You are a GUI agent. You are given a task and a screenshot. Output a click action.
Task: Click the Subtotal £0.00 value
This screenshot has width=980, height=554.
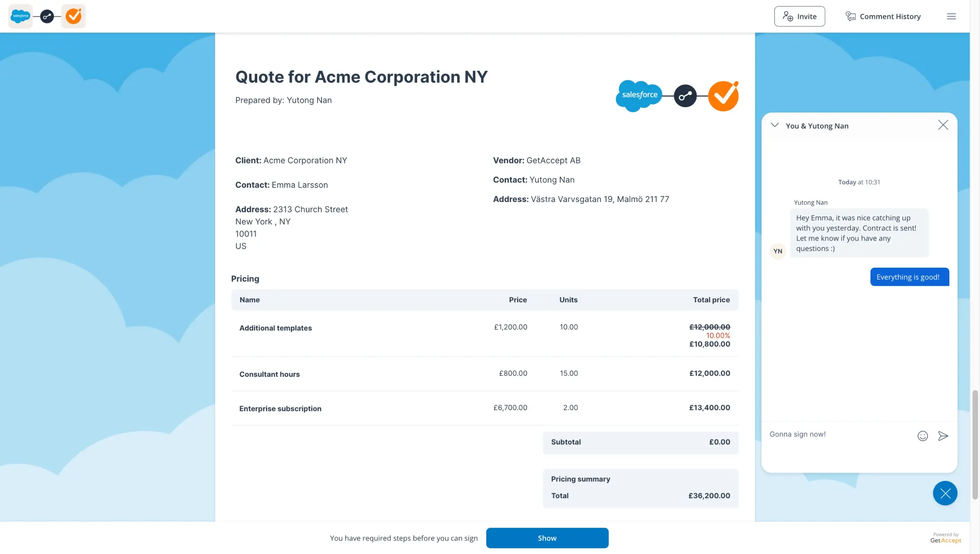[719, 442]
